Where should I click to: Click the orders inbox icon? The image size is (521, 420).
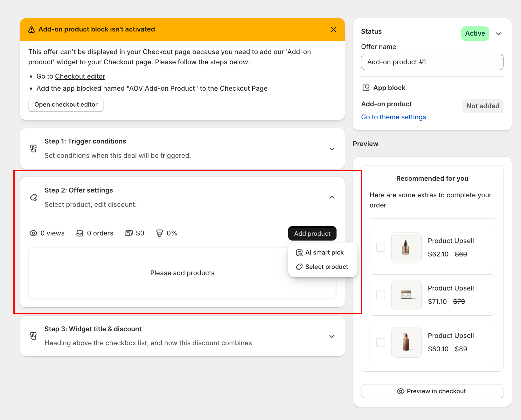pos(80,233)
